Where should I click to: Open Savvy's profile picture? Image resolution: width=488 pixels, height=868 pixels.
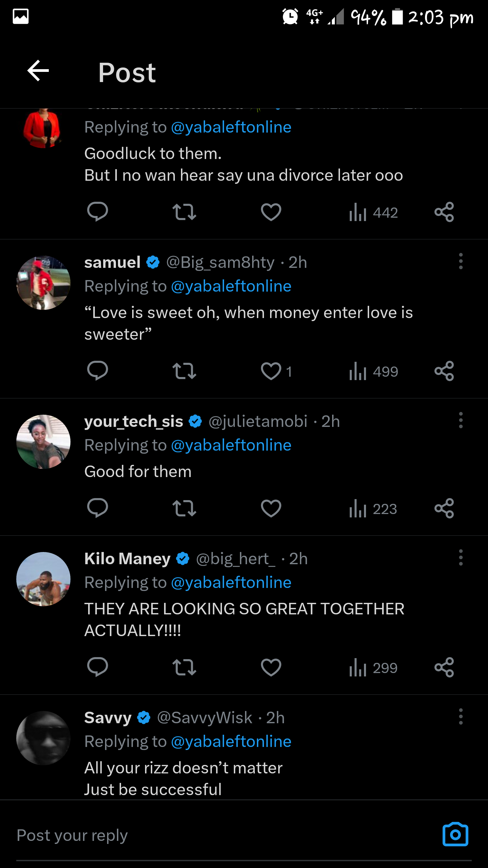point(43,738)
